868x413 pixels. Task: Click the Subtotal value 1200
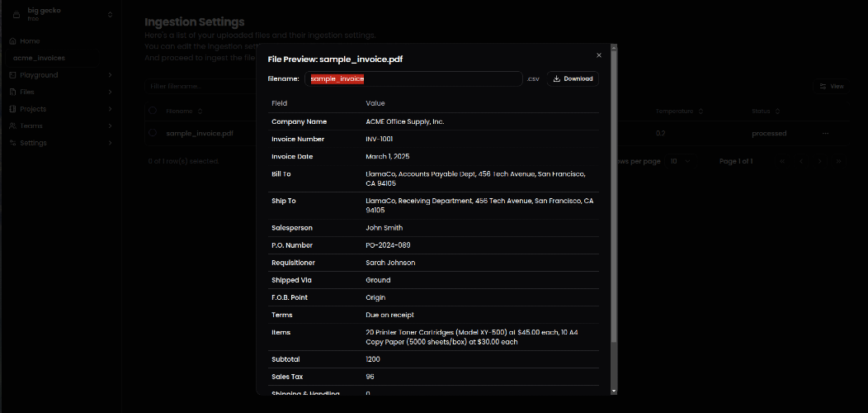373,359
